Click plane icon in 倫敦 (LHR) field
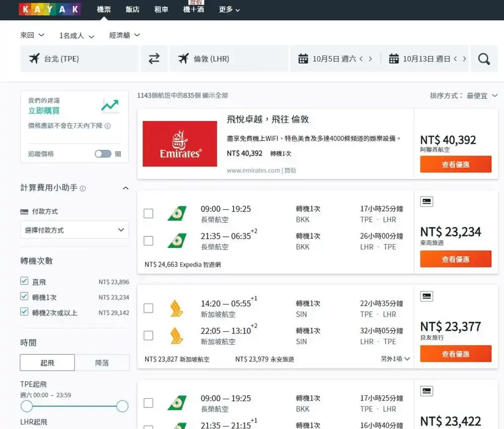 183,58
